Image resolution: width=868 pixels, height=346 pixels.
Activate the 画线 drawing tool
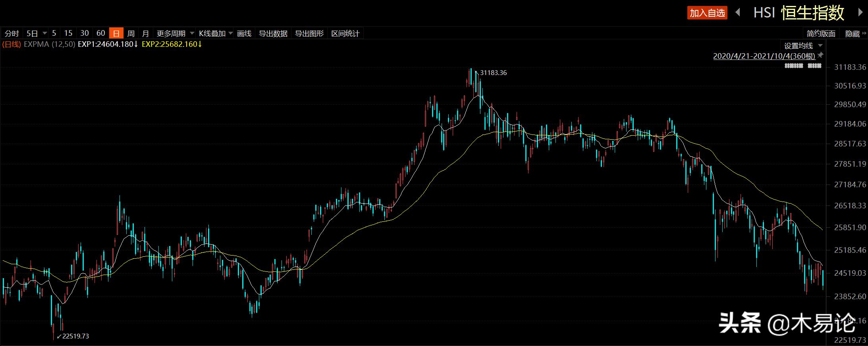(x=244, y=33)
